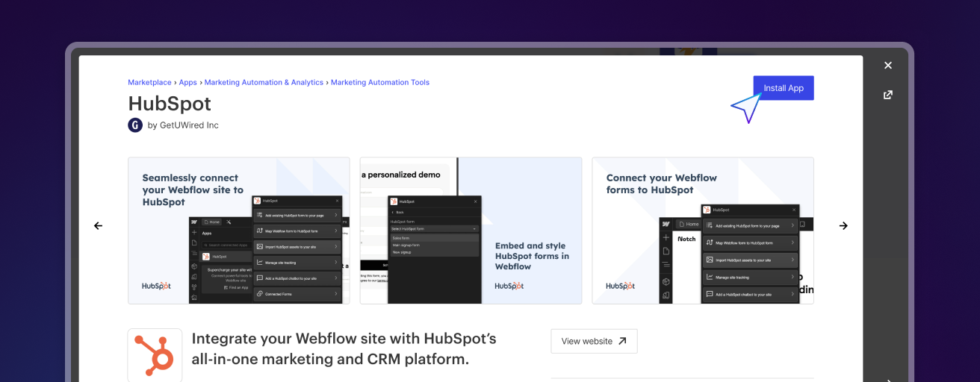
Task: Open the app page in new window
Action: [888, 95]
